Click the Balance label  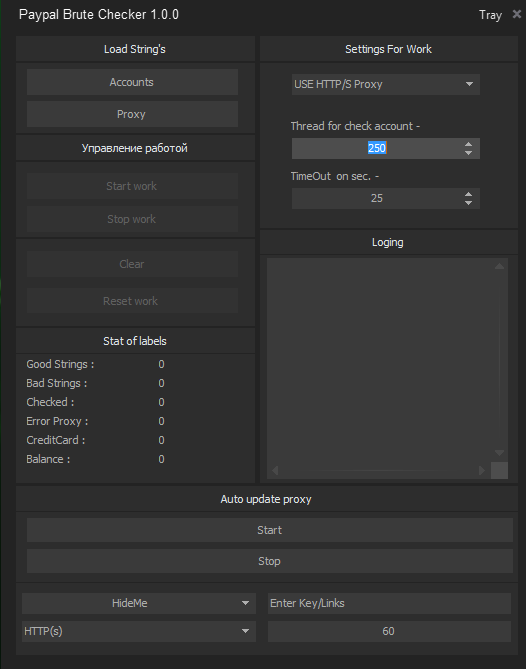48,459
